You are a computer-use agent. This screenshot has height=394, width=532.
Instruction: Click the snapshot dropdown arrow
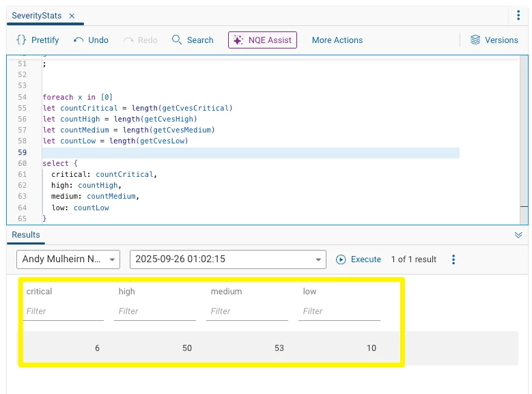[x=318, y=259]
